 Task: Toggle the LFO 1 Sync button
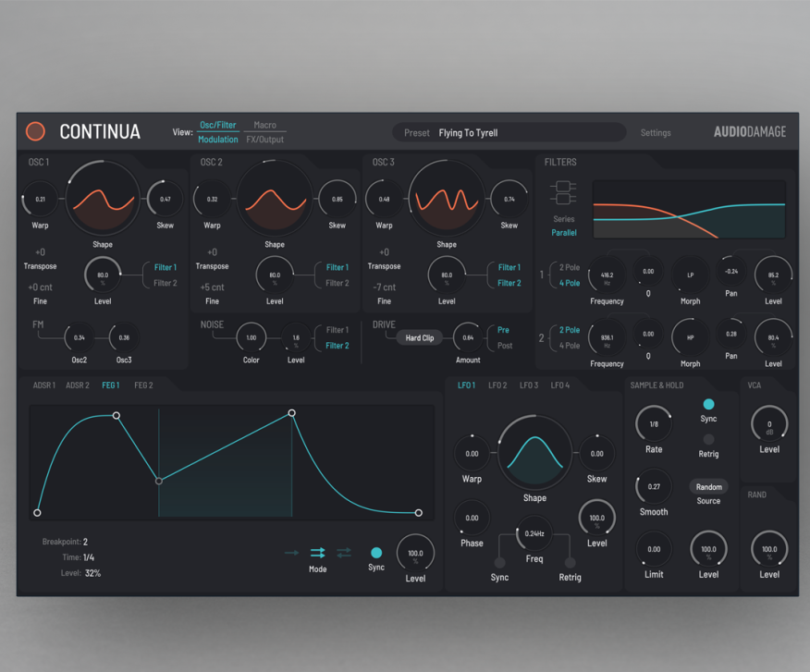pyautogui.click(x=499, y=562)
